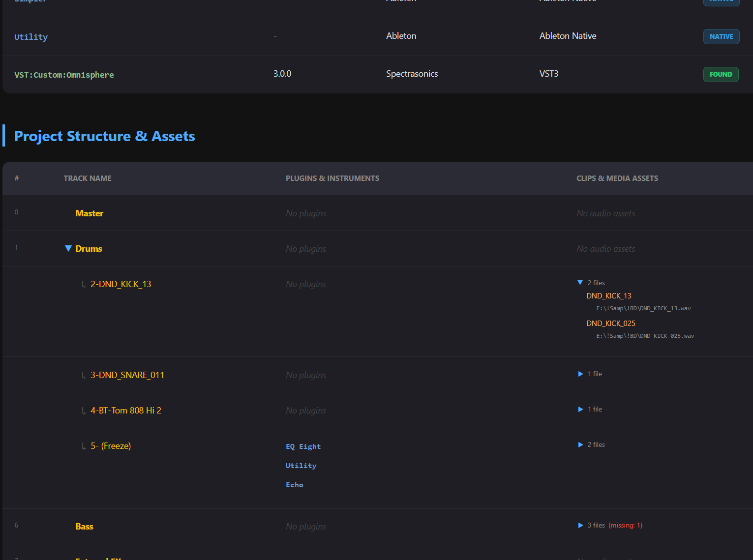
Task: Expand 2 files for 5- (Freeze) track
Action: tap(581, 445)
